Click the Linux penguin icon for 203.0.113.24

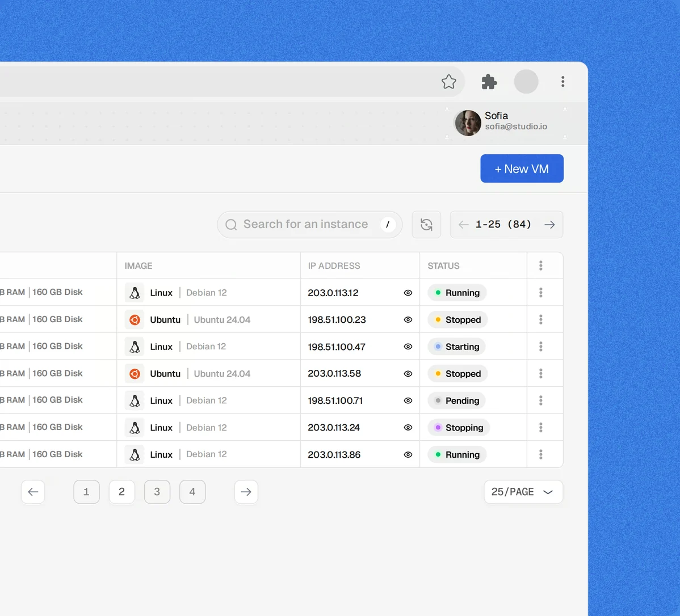(x=135, y=428)
